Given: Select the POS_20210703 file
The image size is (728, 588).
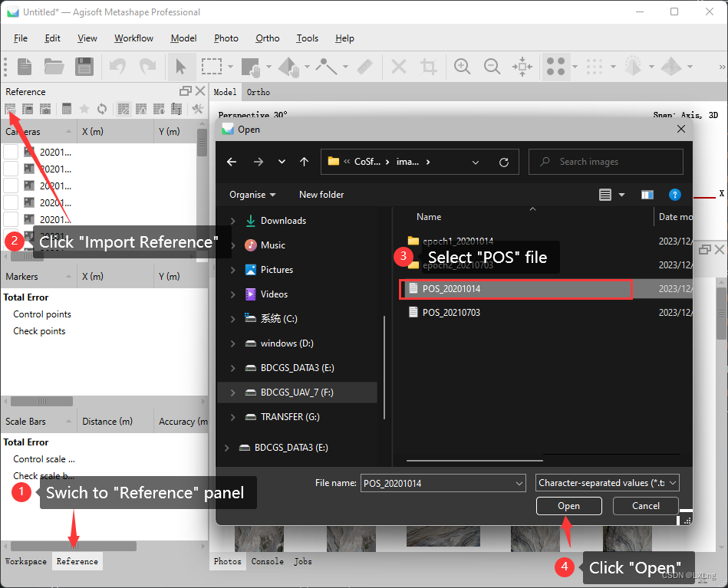Looking at the screenshot, I should tap(451, 312).
